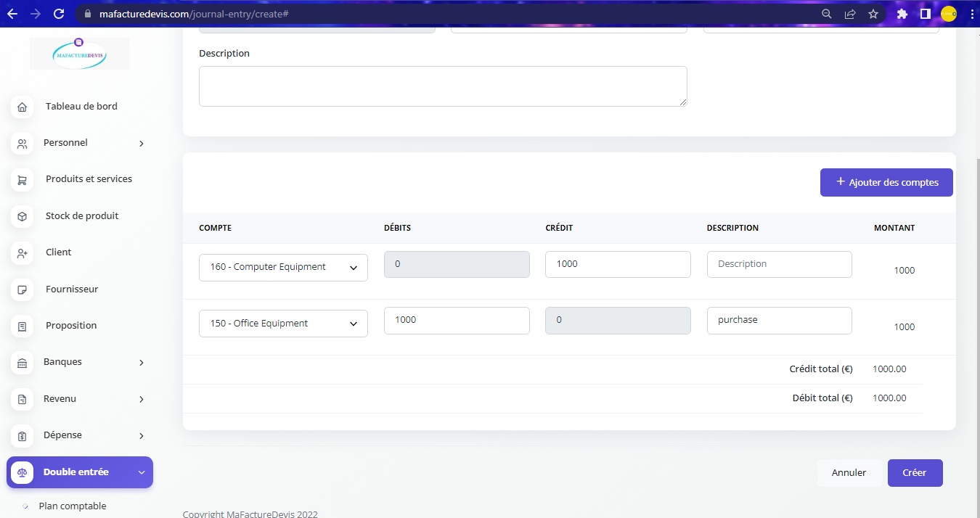Click the Banques building icon

tap(22, 363)
